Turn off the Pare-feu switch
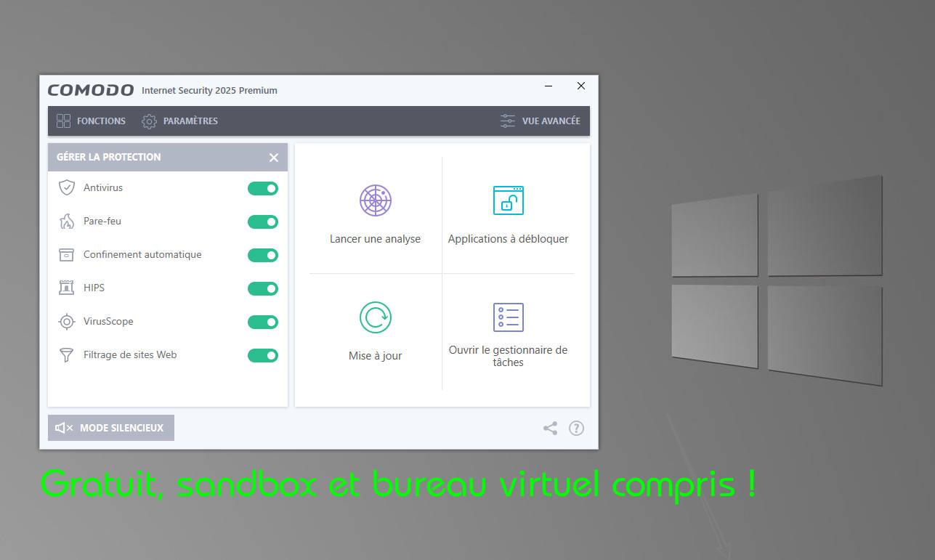Screen dimensions: 935x560 [263, 222]
